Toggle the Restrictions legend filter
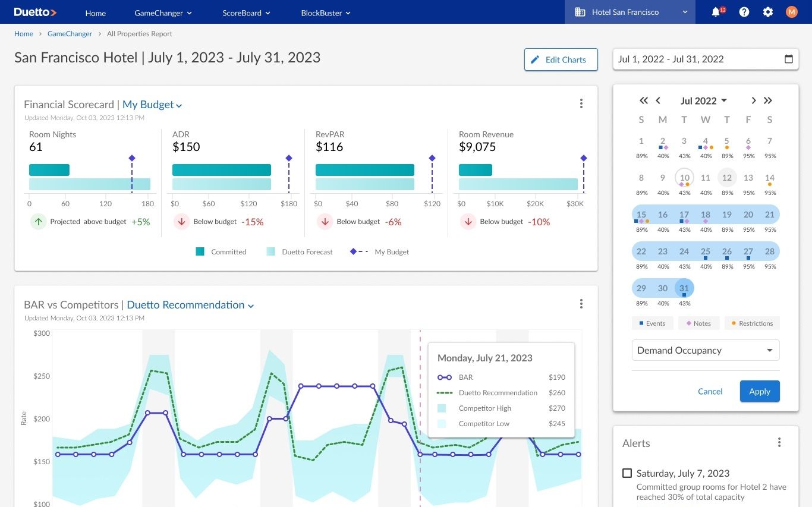This screenshot has width=812, height=507. 752,323
